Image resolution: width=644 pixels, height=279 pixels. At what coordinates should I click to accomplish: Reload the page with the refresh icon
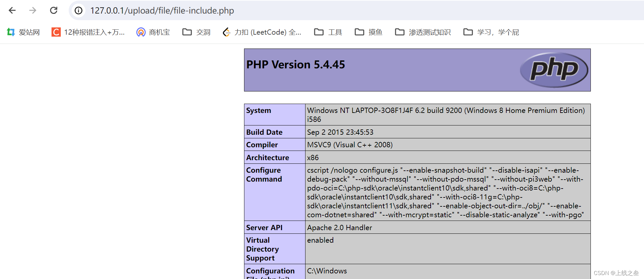54,11
